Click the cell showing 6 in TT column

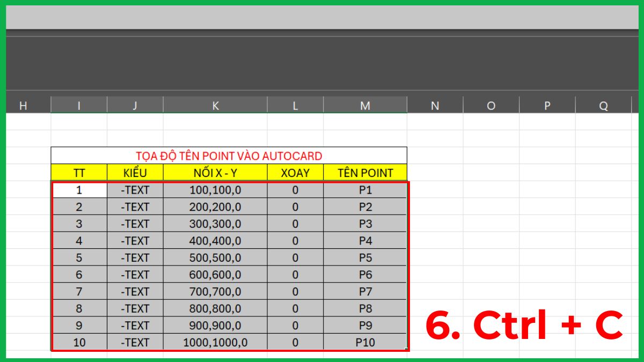[78, 275]
